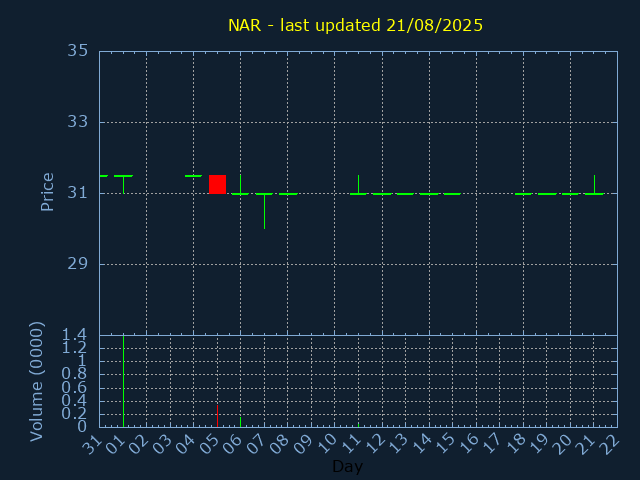640x480 pixels.
Task: Click the volume axis label 1.4
Action: coord(74,335)
